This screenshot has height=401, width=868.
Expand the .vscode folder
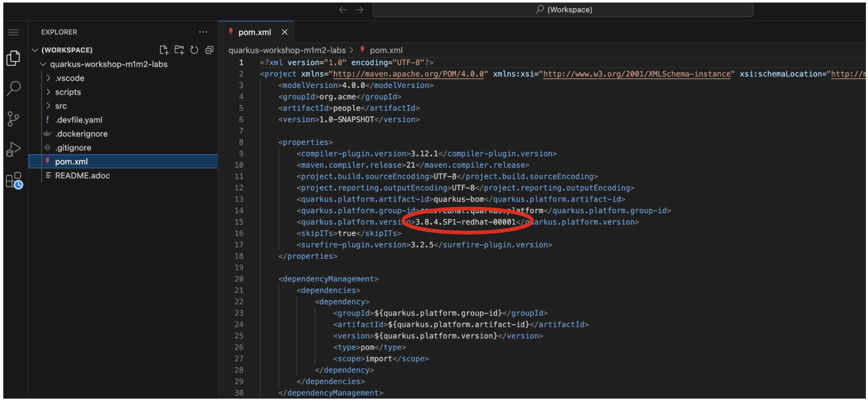(x=124, y=78)
